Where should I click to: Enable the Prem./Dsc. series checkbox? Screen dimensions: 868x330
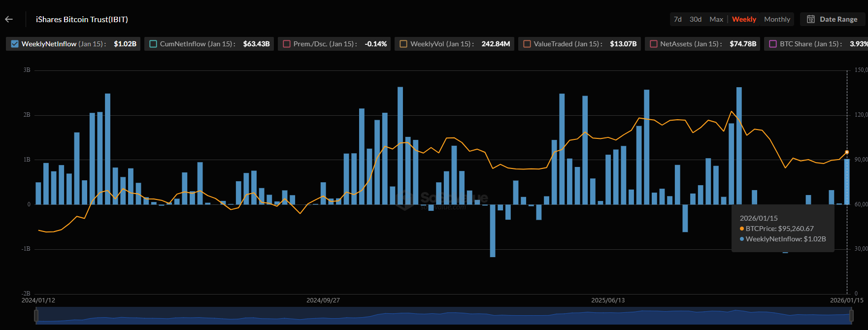click(x=287, y=44)
